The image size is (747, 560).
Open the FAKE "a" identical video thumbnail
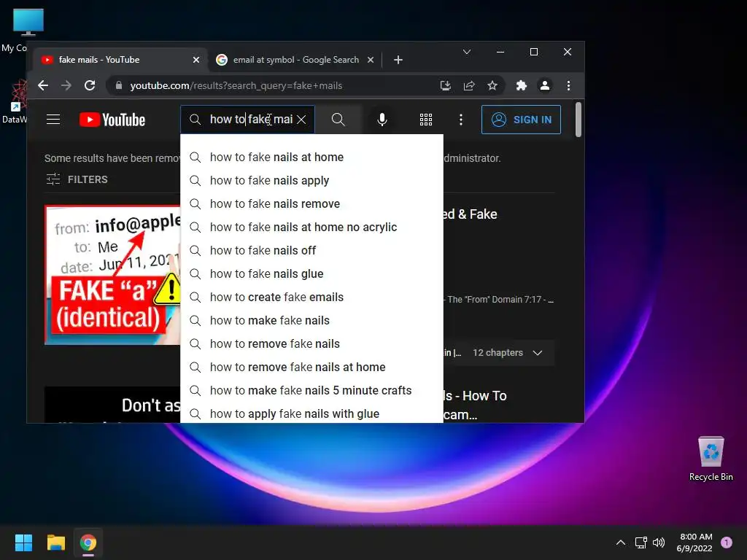click(x=112, y=275)
